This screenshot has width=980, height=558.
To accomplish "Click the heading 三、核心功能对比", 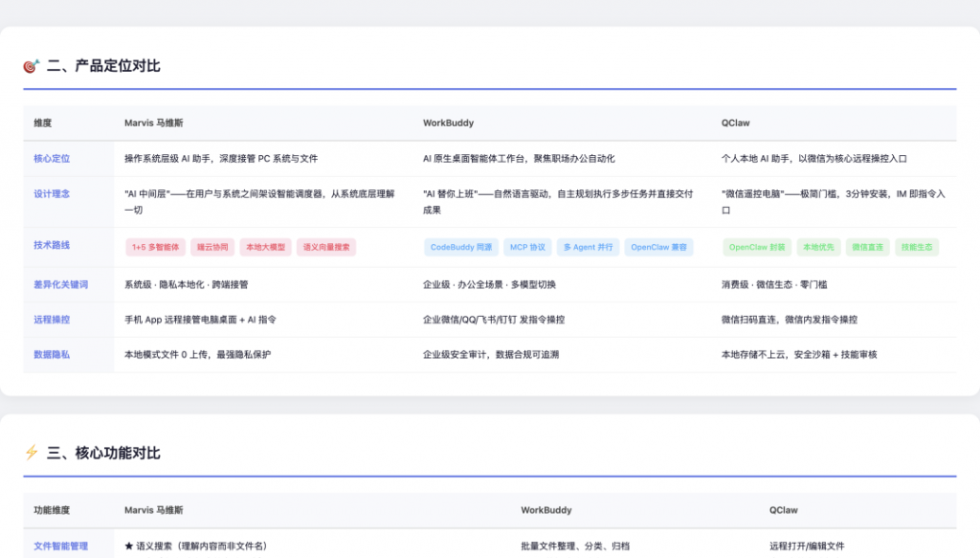I will click(x=103, y=453).
